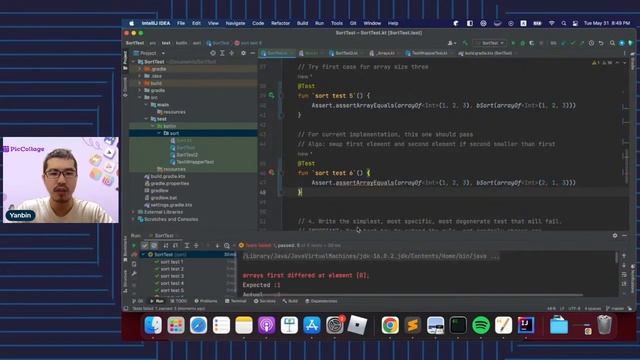
Task: Expand the .gradle folder in project tree
Action: tap(140, 69)
